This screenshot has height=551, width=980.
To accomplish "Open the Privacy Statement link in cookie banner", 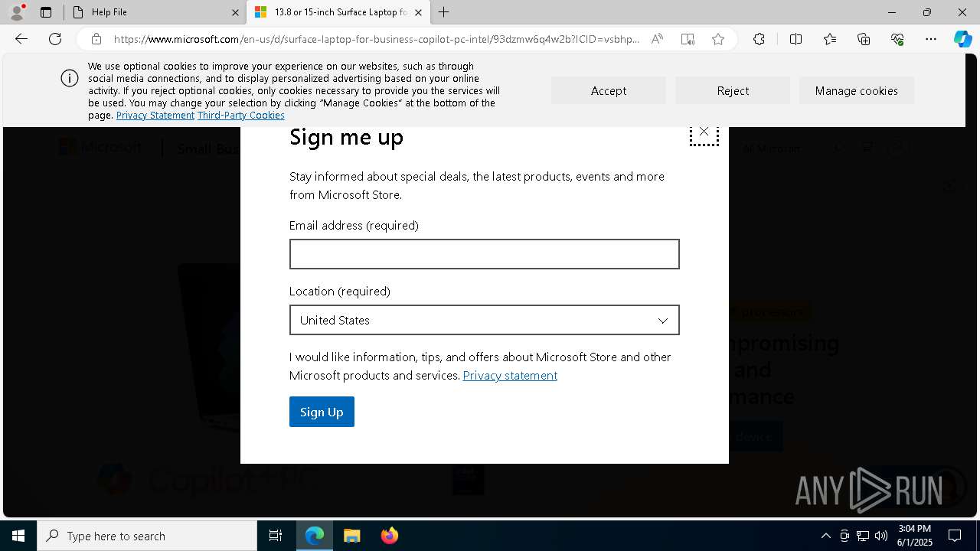I will tap(155, 116).
